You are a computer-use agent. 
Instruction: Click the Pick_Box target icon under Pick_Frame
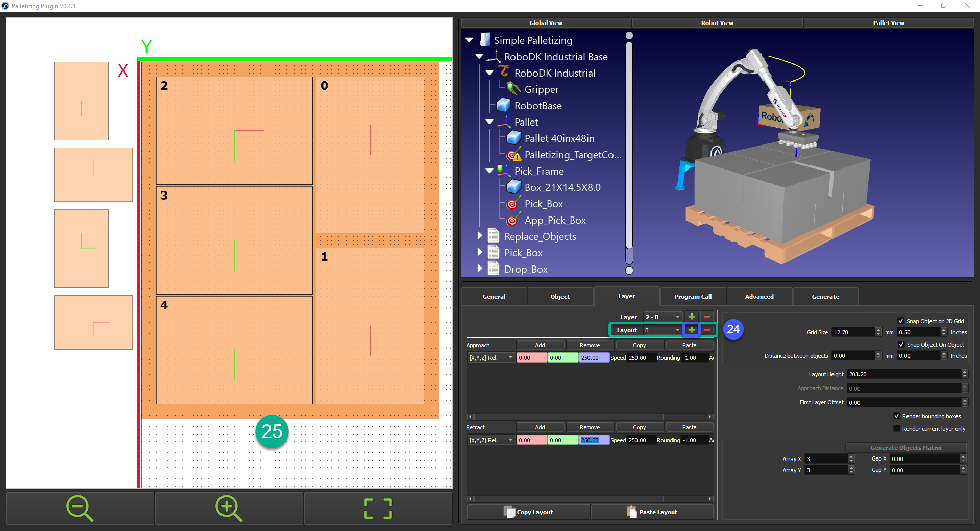pyautogui.click(x=512, y=204)
